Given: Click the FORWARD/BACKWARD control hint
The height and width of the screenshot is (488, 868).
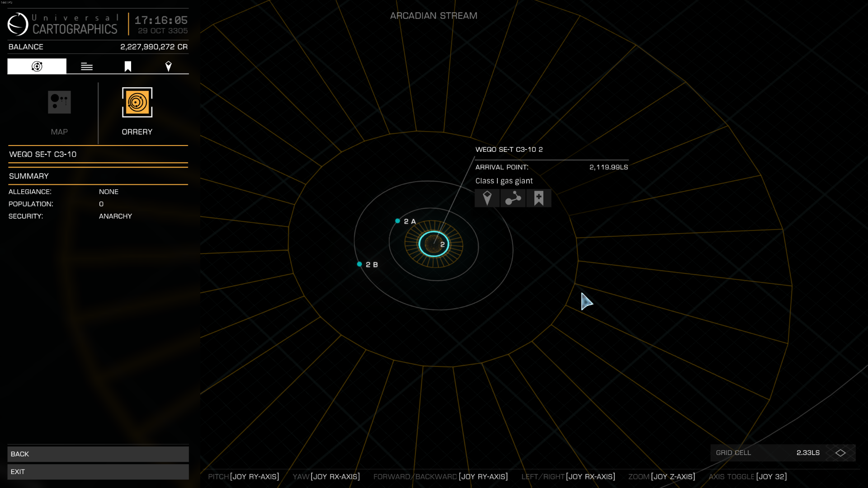Looking at the screenshot, I should [441, 477].
